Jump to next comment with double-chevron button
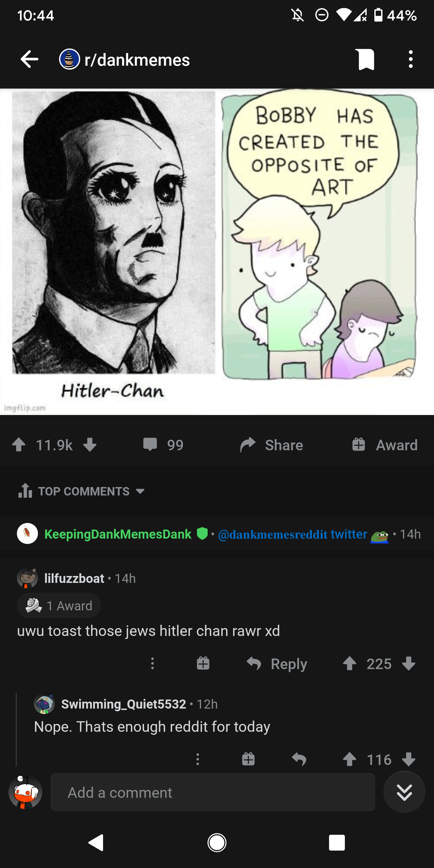This screenshot has height=868, width=434. point(404,792)
